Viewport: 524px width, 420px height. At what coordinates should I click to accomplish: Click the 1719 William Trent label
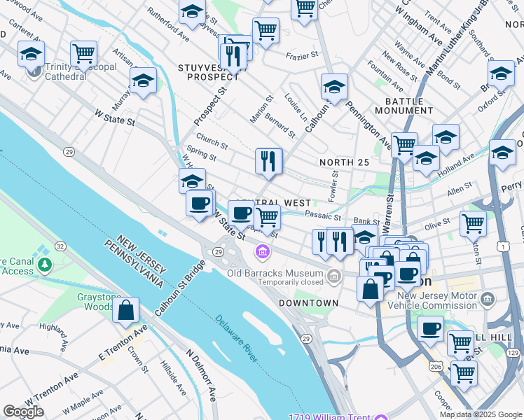pyautogui.click(x=329, y=416)
